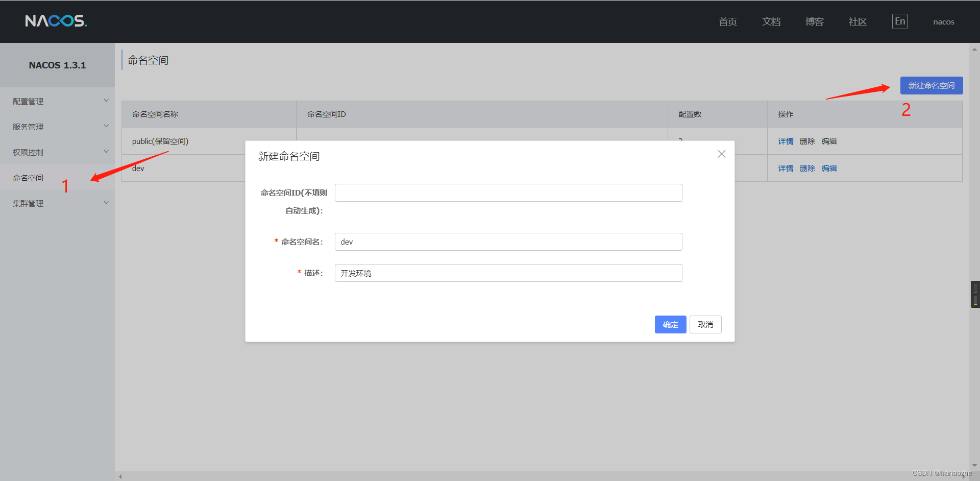The height and width of the screenshot is (481, 980).
Task: Focus the 命名空间ID input field
Action: pyautogui.click(x=508, y=193)
